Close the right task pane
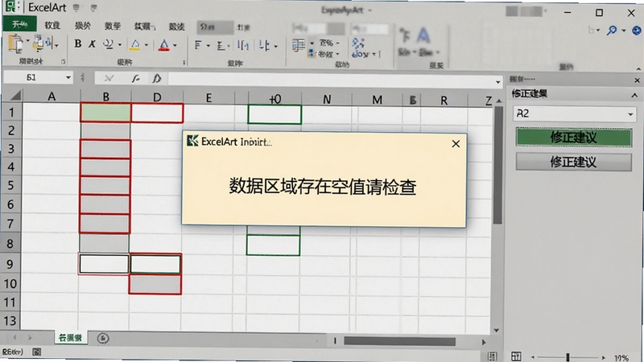The image size is (644, 362). coord(637,80)
